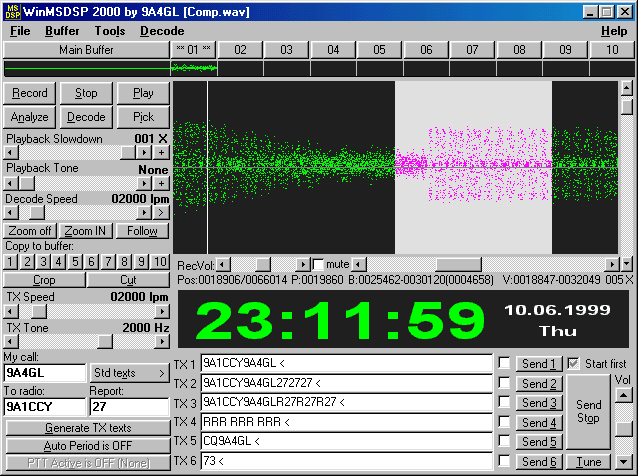Select buffer 01 tab
Image resolution: width=638 pixels, height=476 pixels.
[194, 50]
